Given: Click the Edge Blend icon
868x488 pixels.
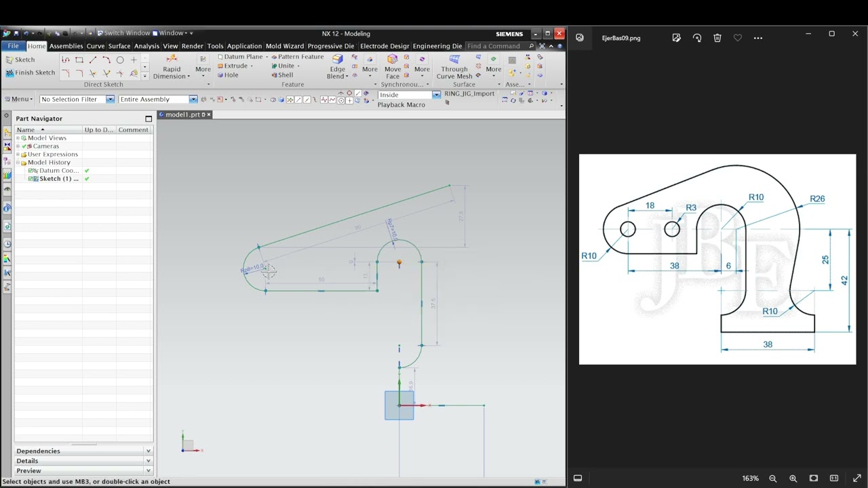Looking at the screenshot, I should (337, 60).
